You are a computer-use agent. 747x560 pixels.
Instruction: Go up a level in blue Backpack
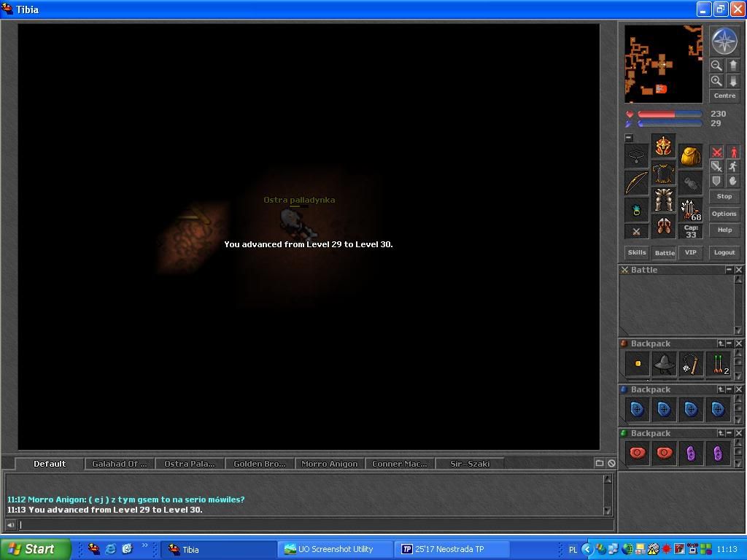[721, 389]
